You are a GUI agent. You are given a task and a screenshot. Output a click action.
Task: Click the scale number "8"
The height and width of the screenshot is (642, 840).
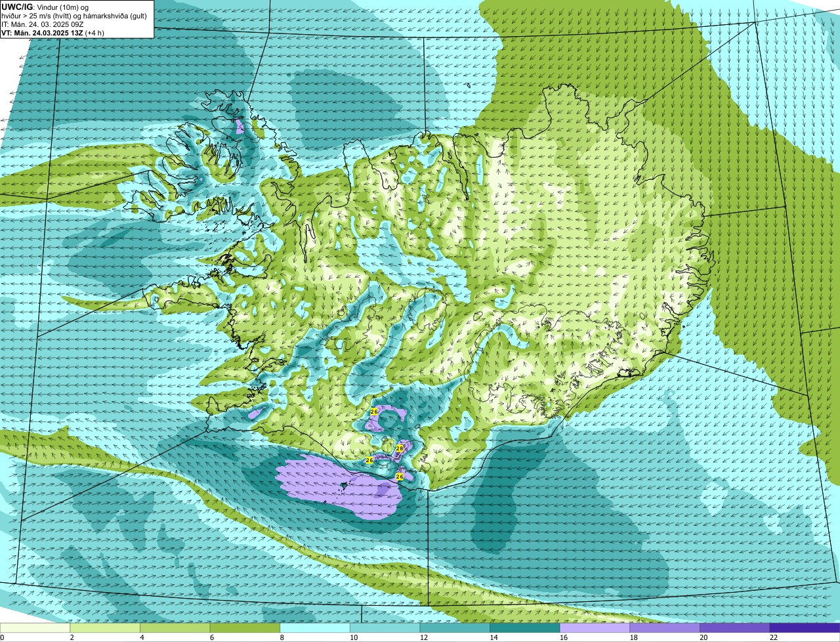pos(282,637)
